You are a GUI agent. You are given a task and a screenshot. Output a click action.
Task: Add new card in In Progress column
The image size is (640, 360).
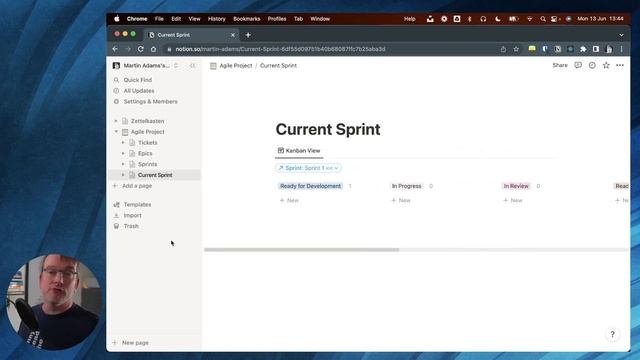[401, 200]
